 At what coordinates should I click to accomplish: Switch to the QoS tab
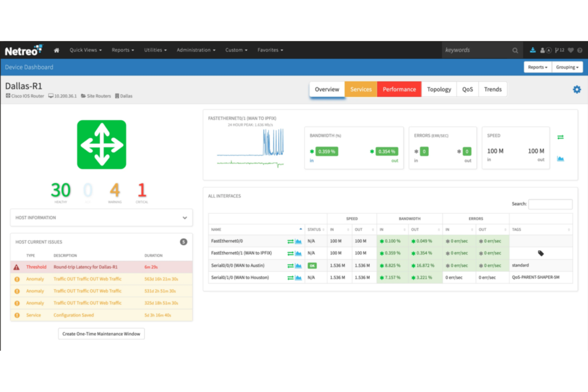pos(468,89)
